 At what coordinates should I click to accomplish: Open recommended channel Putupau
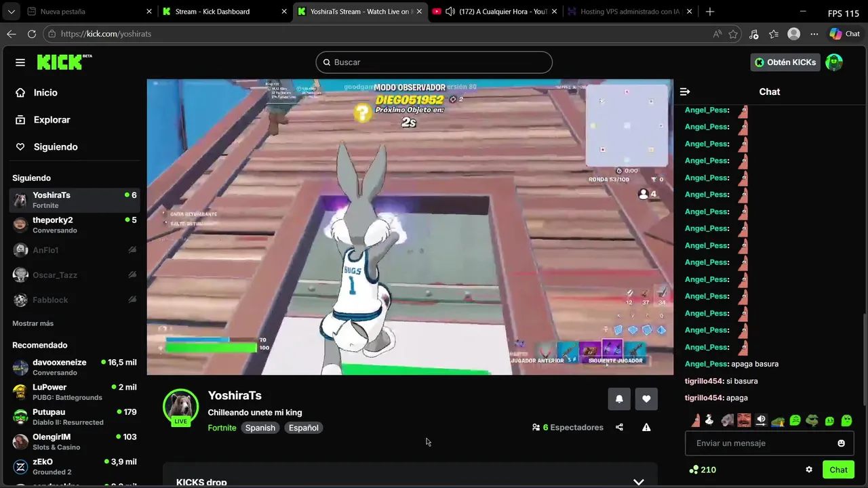point(75,417)
